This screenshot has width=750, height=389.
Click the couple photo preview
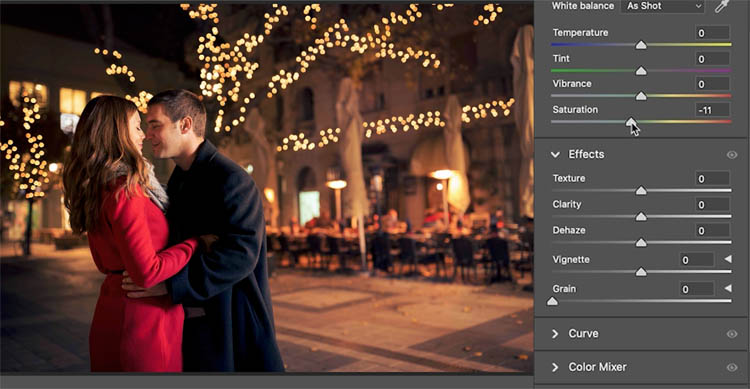click(x=266, y=188)
